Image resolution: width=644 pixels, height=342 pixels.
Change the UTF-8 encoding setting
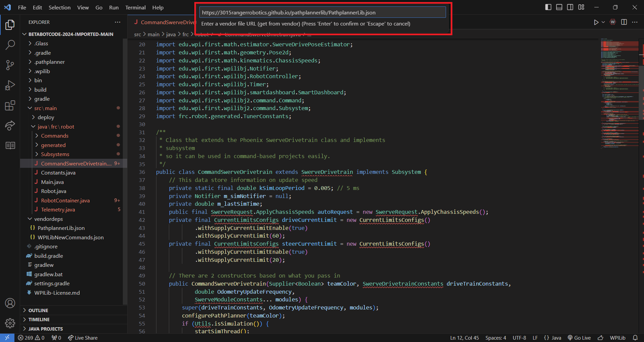(519, 338)
